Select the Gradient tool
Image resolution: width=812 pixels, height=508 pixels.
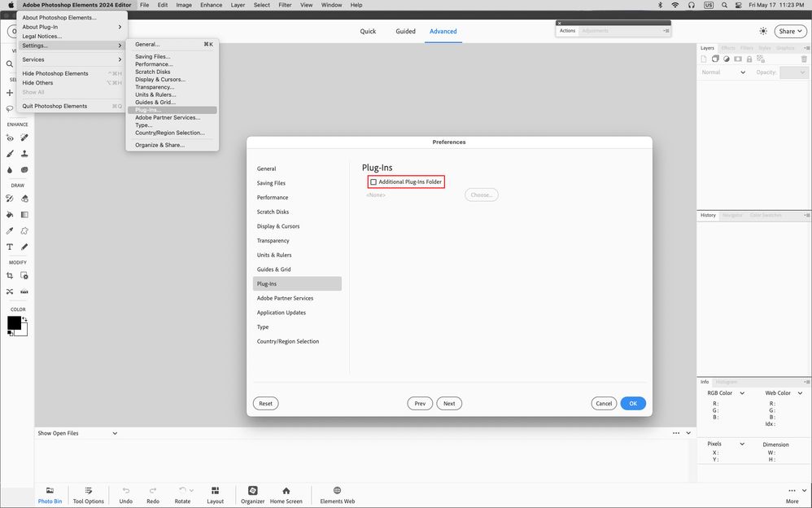coord(24,215)
